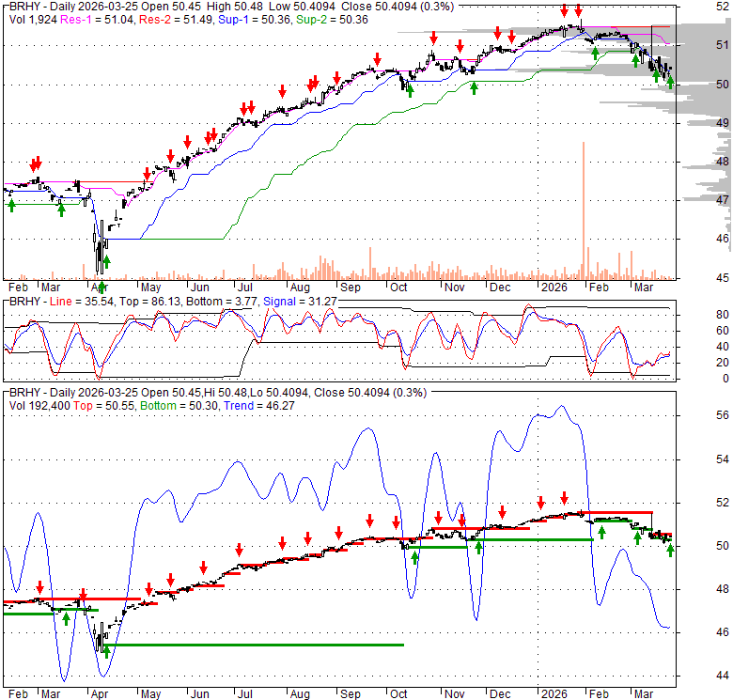Image resolution: width=733 pixels, height=700 pixels.
Task: Click the green arrow below the October dip in bottom chart
Action: 414,558
